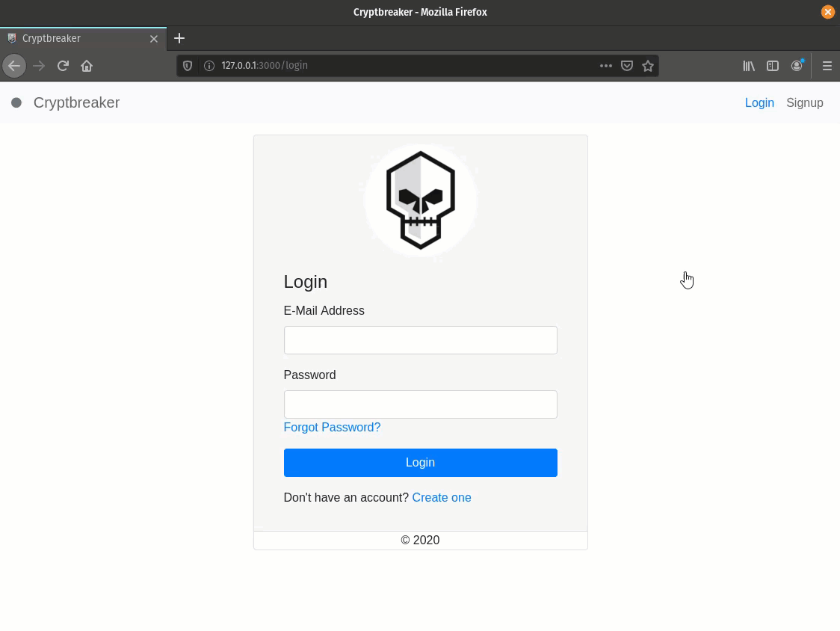Go back using the browser back arrow
Screen dimensions: 840x631
pyautogui.click(x=14, y=66)
